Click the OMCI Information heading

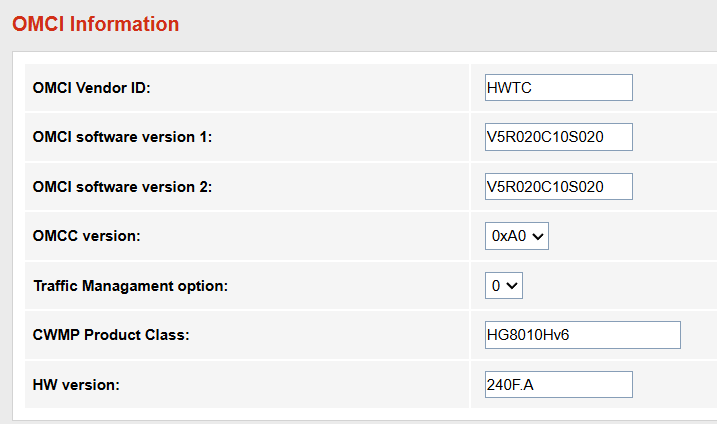coord(95,24)
